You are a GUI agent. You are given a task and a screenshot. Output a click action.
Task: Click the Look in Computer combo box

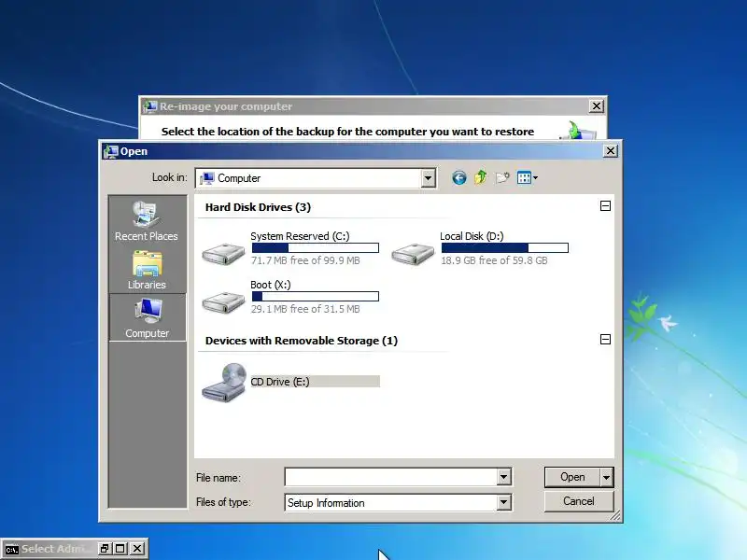click(x=316, y=178)
